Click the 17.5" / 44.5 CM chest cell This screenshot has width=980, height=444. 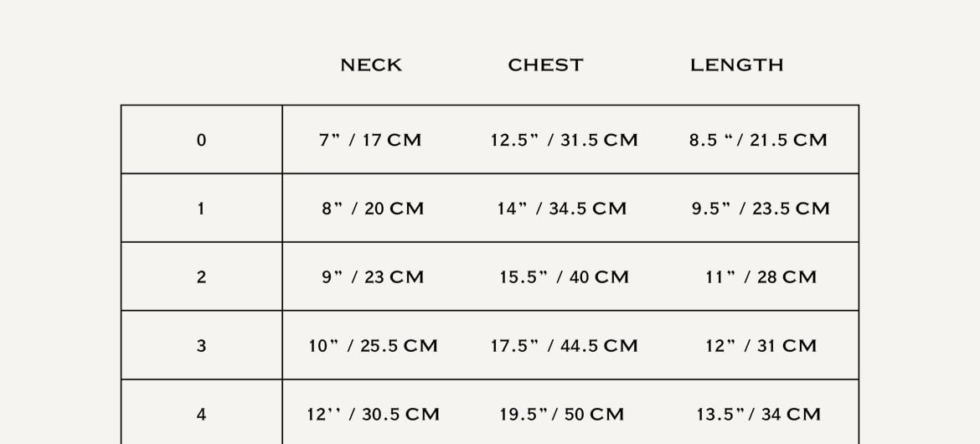click(x=564, y=346)
